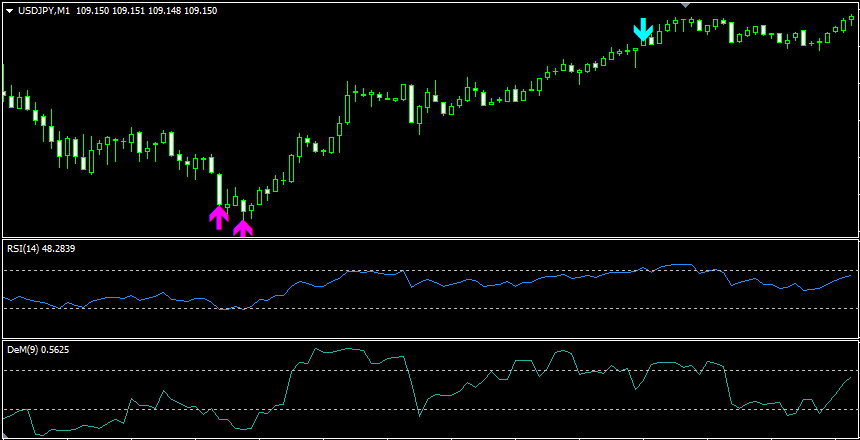Select the cyan down arrow sell signal
Viewport: 860px width, 440px height.
point(643,30)
